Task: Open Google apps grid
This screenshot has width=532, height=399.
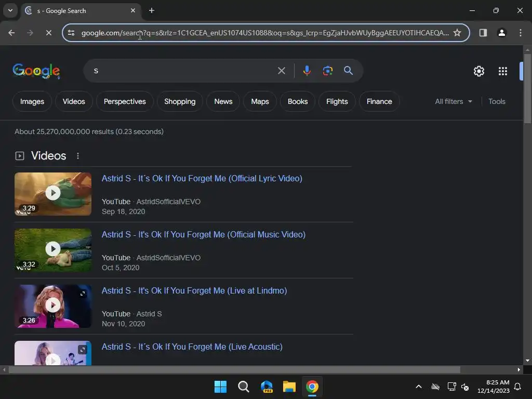Action: (x=502, y=71)
